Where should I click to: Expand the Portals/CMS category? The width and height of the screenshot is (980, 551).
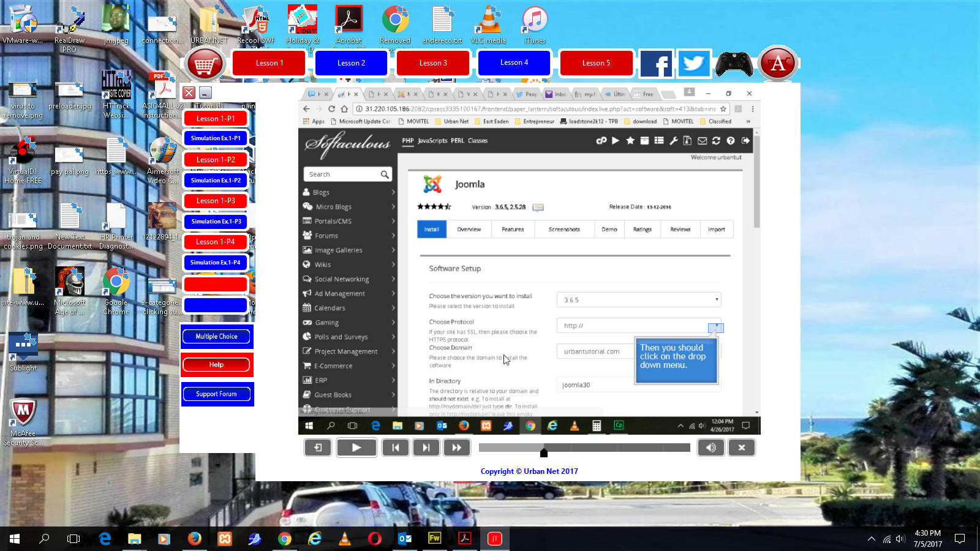[349, 221]
